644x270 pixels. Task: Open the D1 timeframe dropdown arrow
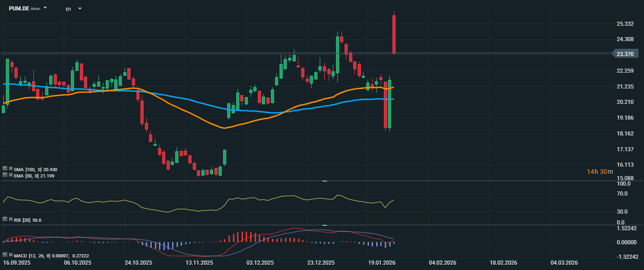(80, 9)
